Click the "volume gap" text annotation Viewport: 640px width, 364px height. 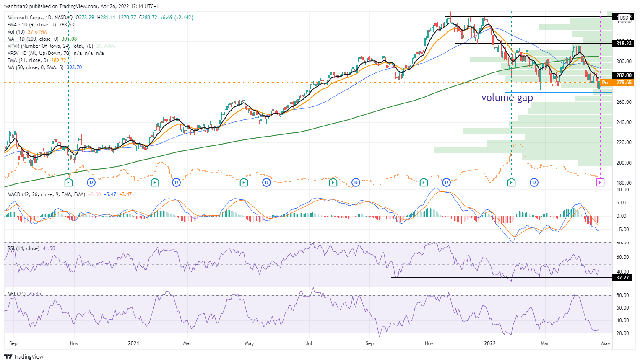[x=507, y=98]
